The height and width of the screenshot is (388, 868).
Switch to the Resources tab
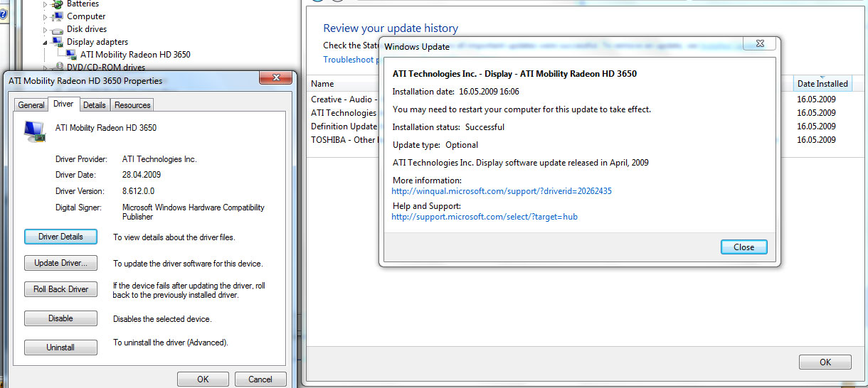pyautogui.click(x=132, y=105)
